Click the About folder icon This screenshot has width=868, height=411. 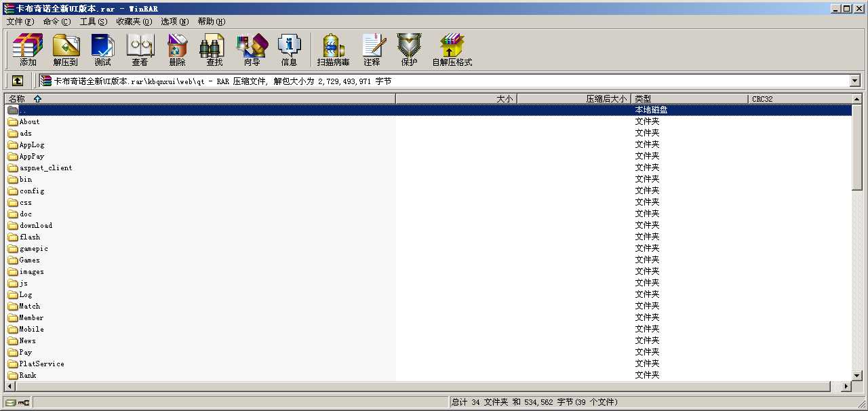pos(13,122)
